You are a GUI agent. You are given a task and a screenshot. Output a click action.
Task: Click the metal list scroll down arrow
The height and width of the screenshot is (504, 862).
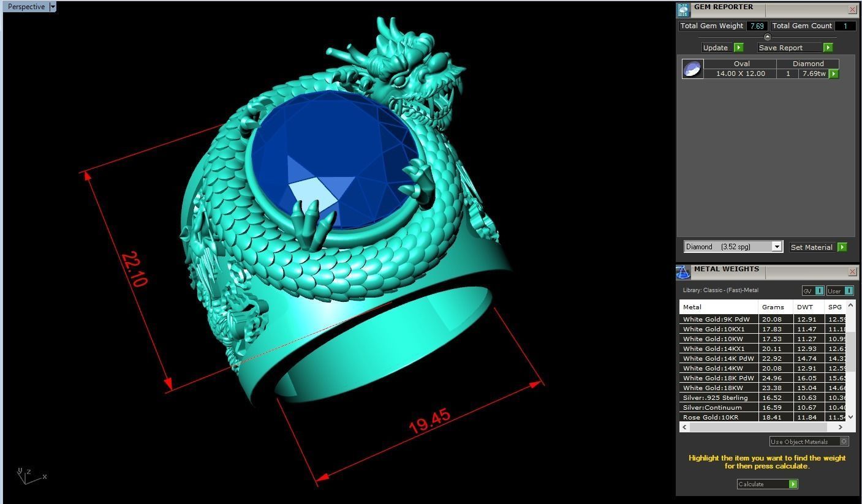[x=850, y=417]
